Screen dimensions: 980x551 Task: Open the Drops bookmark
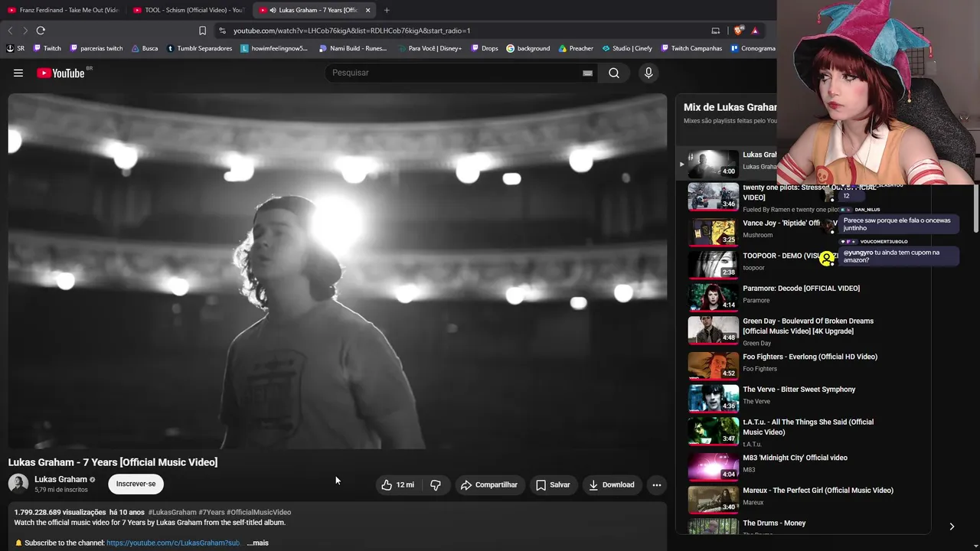click(484, 48)
